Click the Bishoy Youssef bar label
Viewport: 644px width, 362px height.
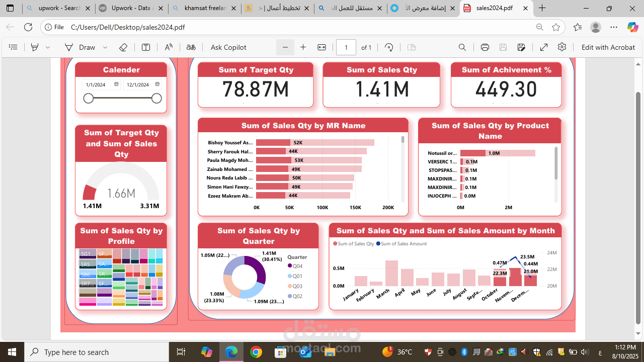(x=230, y=143)
